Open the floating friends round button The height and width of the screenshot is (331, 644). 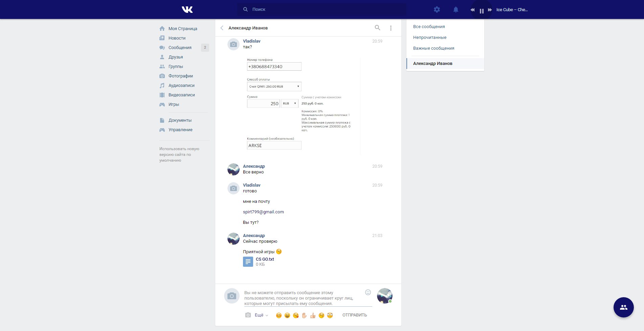tap(623, 307)
